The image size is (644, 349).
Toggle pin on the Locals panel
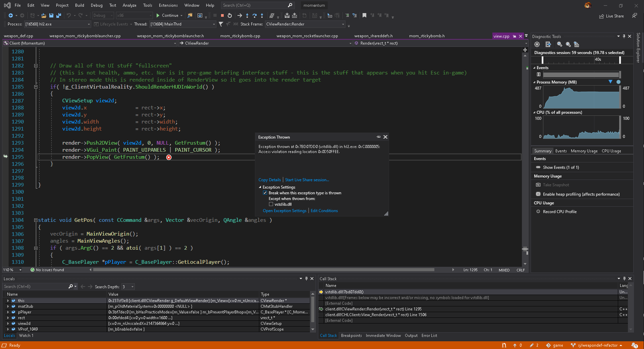(306, 279)
